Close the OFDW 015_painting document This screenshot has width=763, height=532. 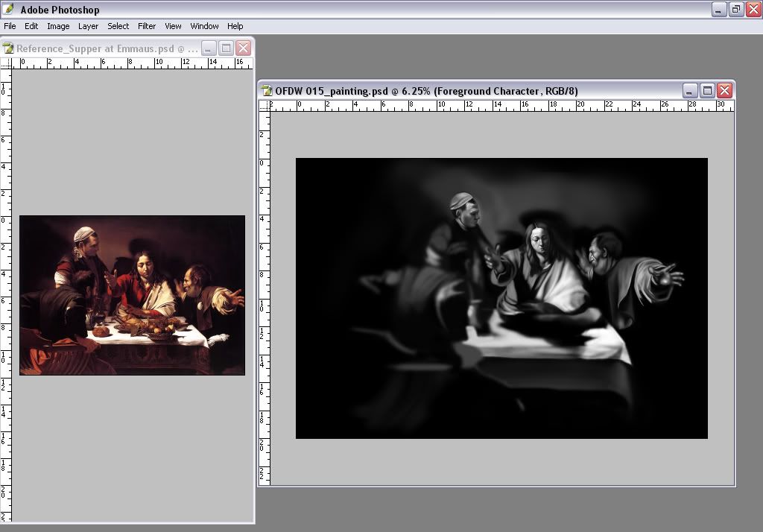724,91
